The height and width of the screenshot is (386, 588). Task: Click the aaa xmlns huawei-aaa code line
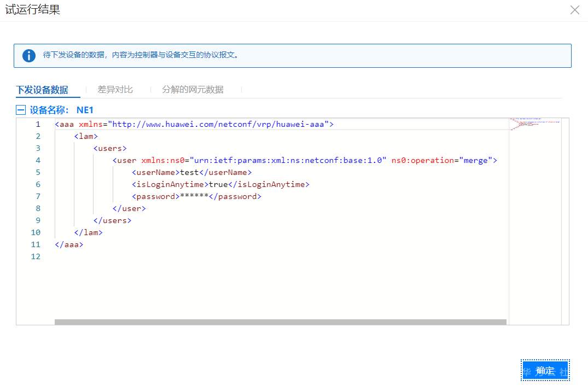point(194,124)
